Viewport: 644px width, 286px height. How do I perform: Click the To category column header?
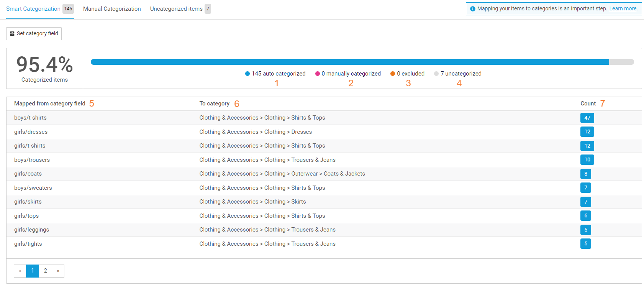[x=215, y=104]
